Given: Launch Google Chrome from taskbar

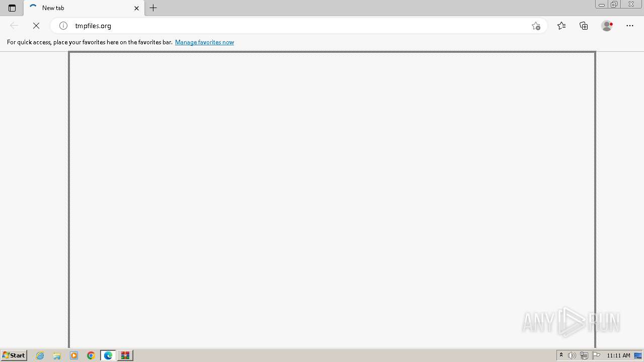Looking at the screenshot, I should click(91, 355).
